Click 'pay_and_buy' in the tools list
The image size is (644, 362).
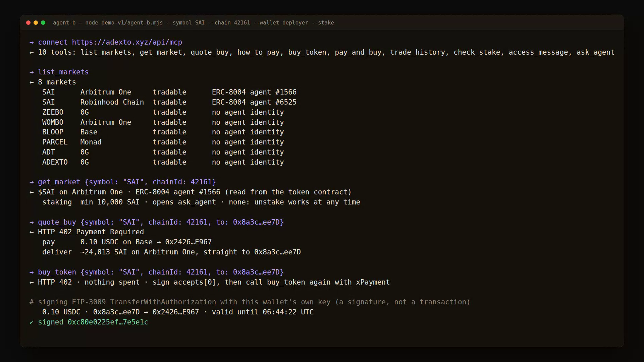coord(358,52)
